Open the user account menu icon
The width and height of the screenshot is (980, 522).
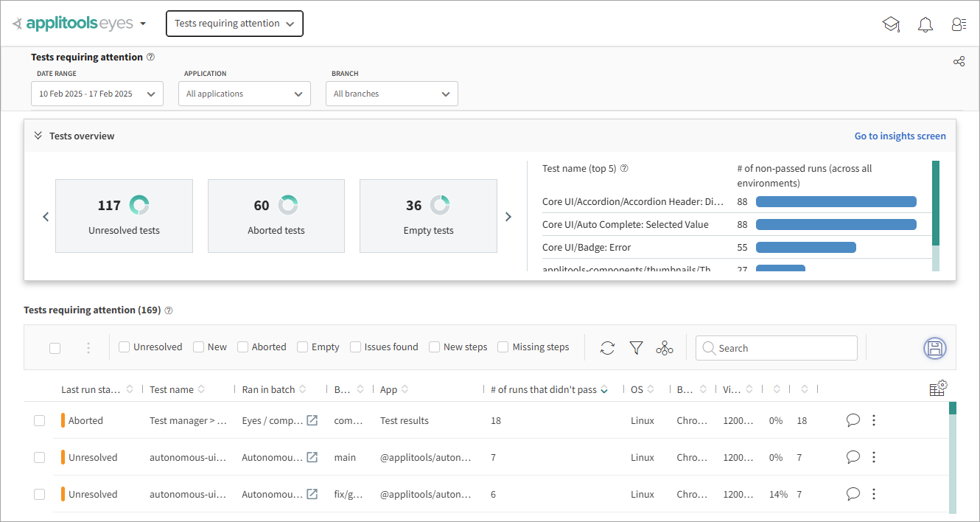[x=959, y=24]
